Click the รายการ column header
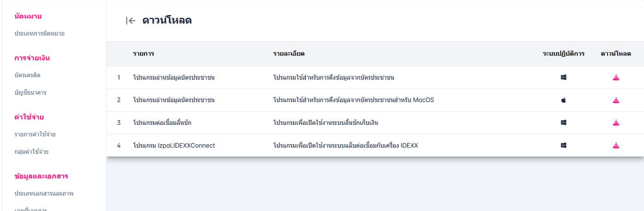The width and height of the screenshot is (644, 211). click(143, 54)
